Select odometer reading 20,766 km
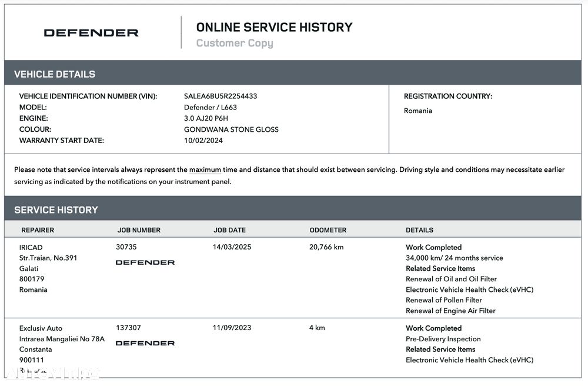 (x=326, y=247)
